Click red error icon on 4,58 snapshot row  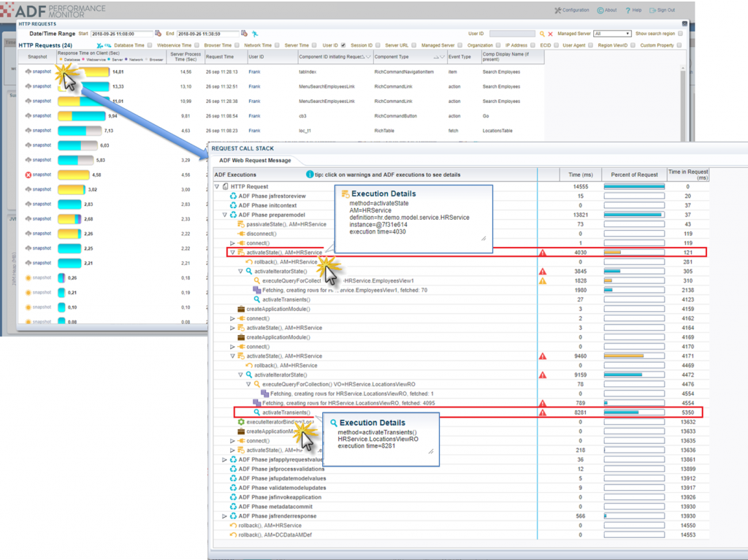(28, 174)
